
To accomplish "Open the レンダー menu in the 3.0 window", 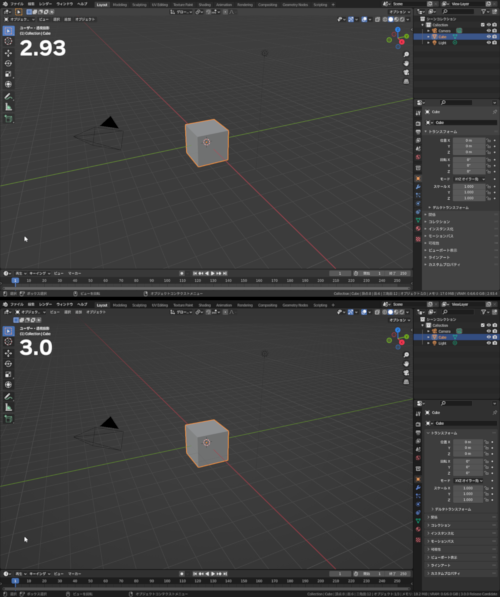I will (x=45, y=305).
